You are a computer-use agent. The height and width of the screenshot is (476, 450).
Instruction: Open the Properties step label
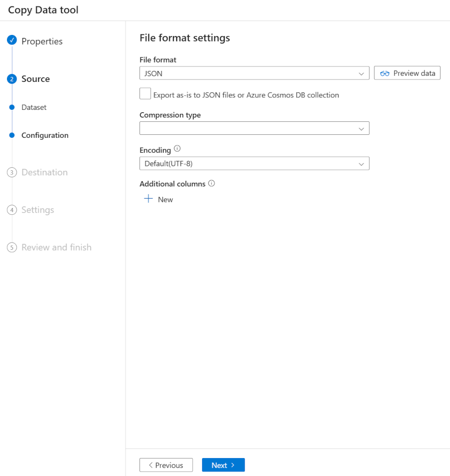[42, 41]
